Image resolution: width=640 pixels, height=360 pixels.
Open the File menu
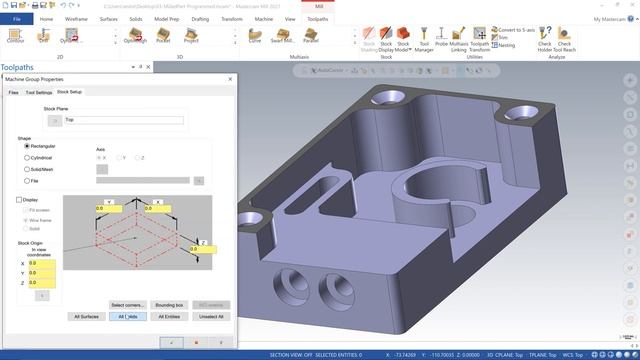[17, 19]
